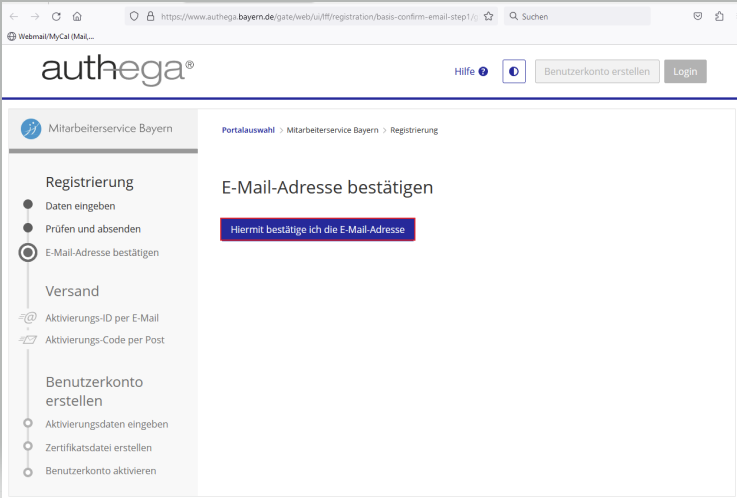
Task: Reload the page with refresh icon
Action: point(55,17)
